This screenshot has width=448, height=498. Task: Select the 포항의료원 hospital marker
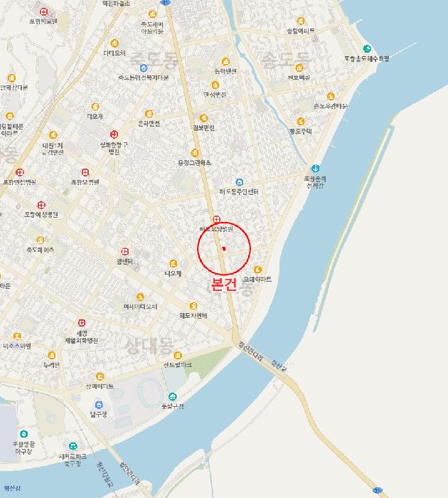coord(44,12)
